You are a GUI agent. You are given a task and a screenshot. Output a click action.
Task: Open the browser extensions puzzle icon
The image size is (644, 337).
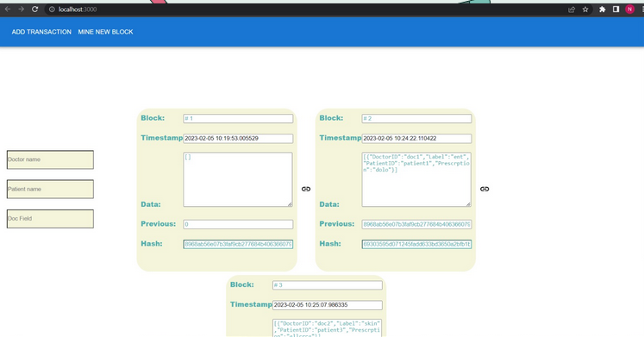coord(602,9)
